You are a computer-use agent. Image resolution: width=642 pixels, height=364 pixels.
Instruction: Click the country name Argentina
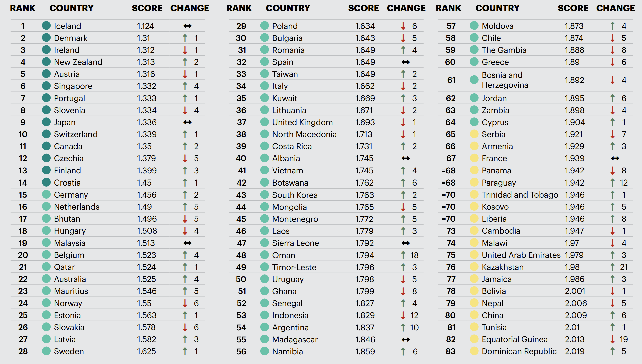pos(291,328)
